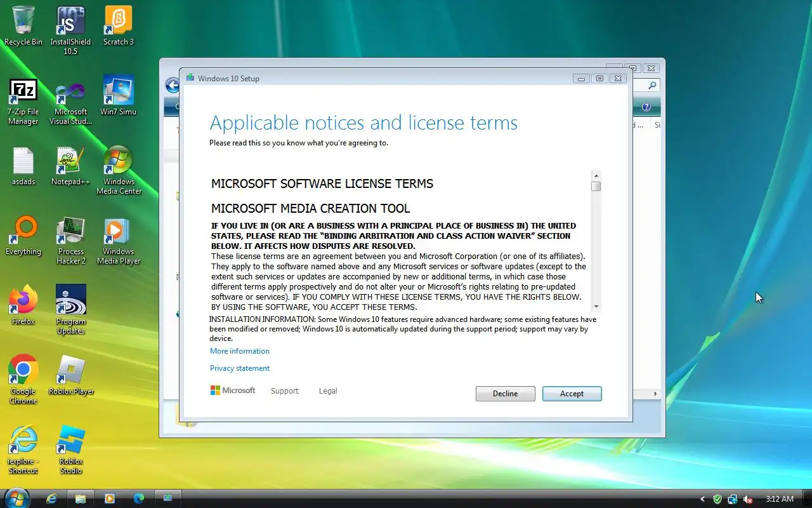Switch to File Explorer on the taskbar
This screenshot has height=508, width=812.
tap(81, 498)
